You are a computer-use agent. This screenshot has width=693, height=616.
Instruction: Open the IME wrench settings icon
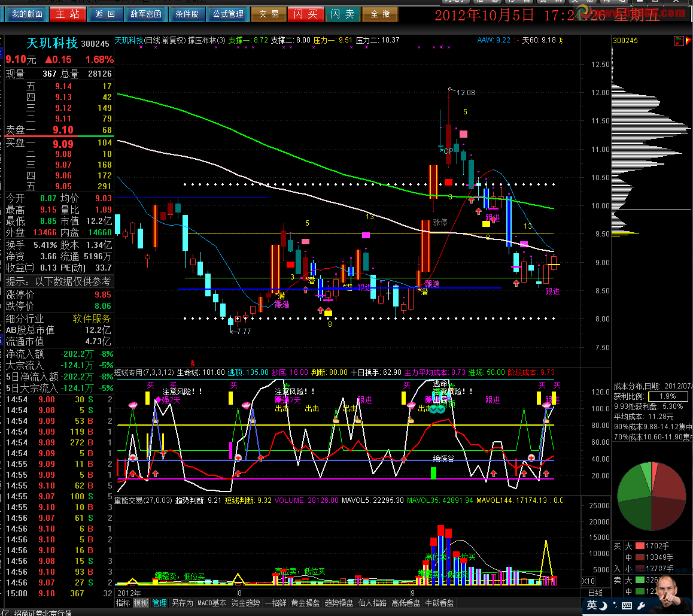[x=642, y=605]
